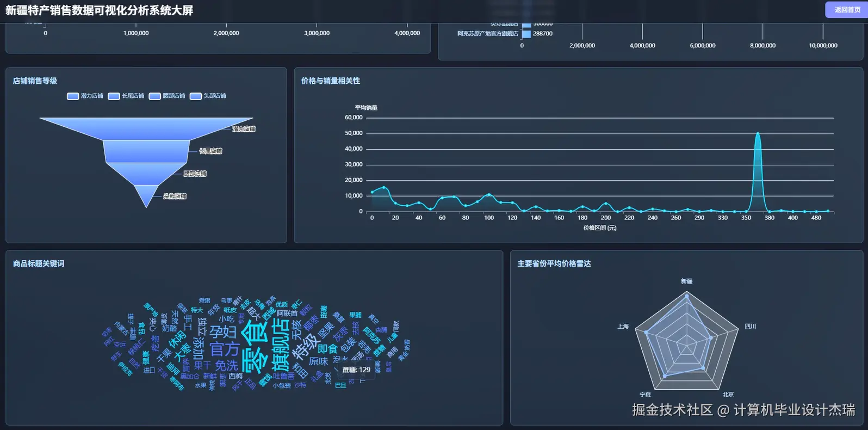Click the word 特大 in the word cloud
868x430 pixels.
[x=197, y=310]
